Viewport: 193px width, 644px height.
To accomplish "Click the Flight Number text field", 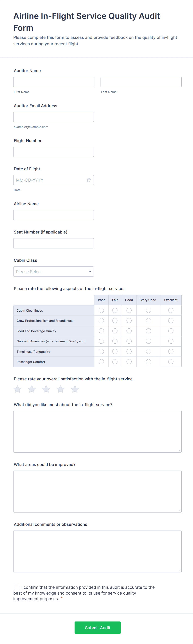I will pyautogui.click(x=53, y=152).
